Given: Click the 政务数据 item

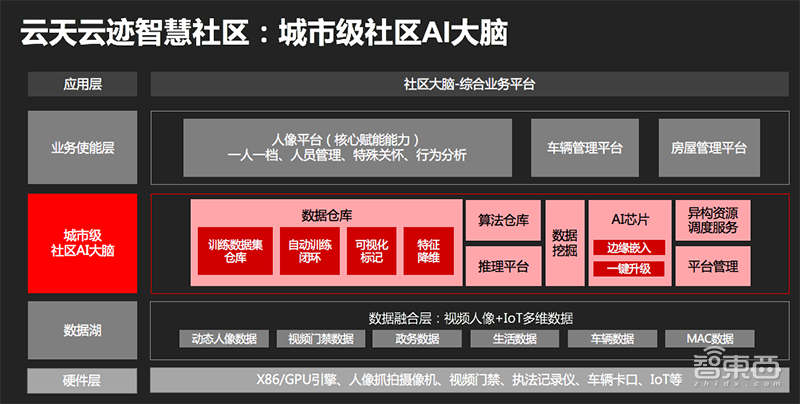Looking at the screenshot, I should click(417, 339).
